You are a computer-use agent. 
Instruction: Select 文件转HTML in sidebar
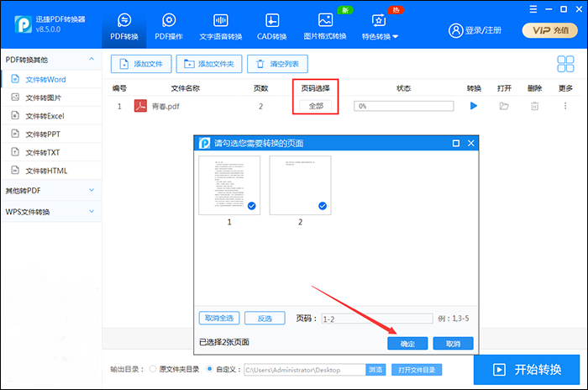coord(51,171)
